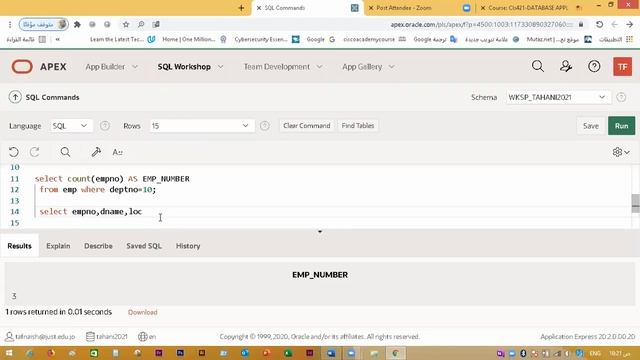Open the Rows 15 dropdown

(201, 126)
